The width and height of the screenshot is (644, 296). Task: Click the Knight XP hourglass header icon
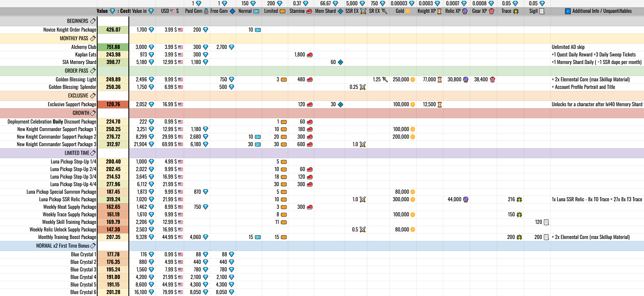(439, 11)
